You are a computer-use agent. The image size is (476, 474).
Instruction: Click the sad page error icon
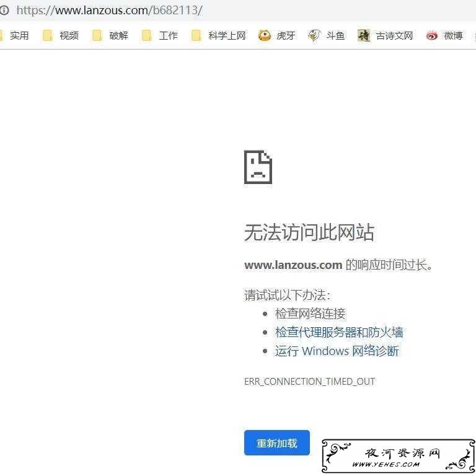tap(258, 167)
